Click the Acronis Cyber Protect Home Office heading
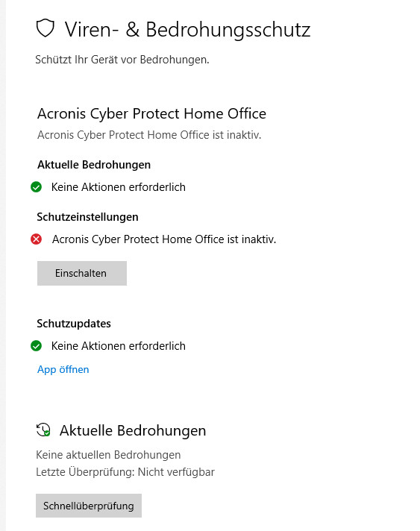420x531 pixels. (x=151, y=114)
